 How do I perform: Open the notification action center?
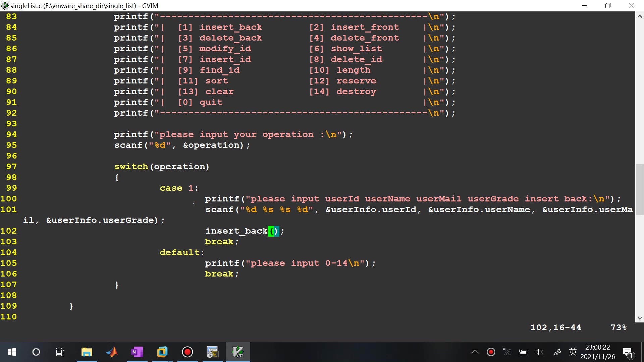pos(628,352)
